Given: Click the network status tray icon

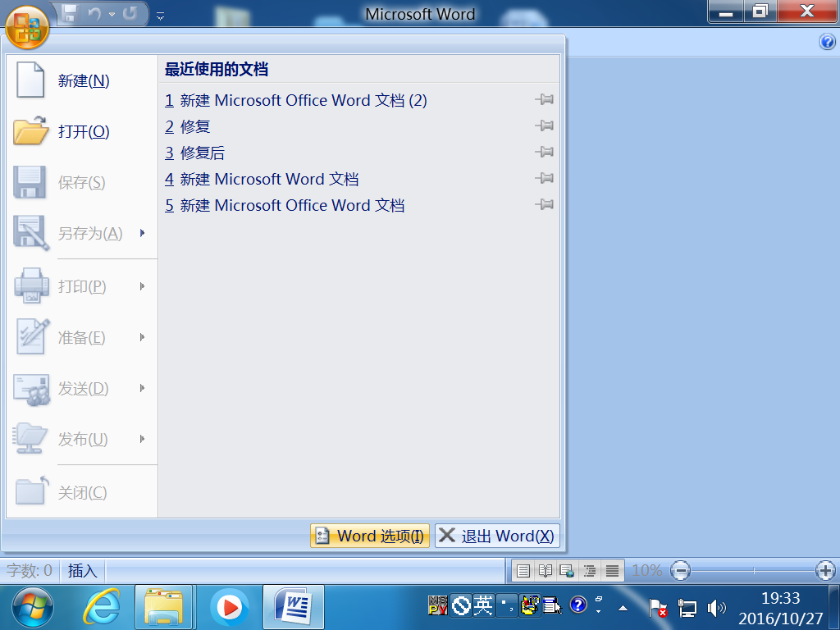Looking at the screenshot, I should coord(687,608).
